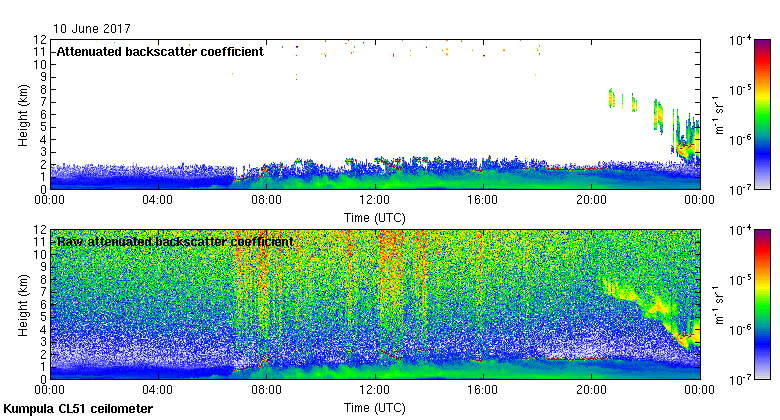This screenshot has width=780, height=420.
Task: Click the upper colorbar's "10⁻⁶" label
Action: coord(739,140)
